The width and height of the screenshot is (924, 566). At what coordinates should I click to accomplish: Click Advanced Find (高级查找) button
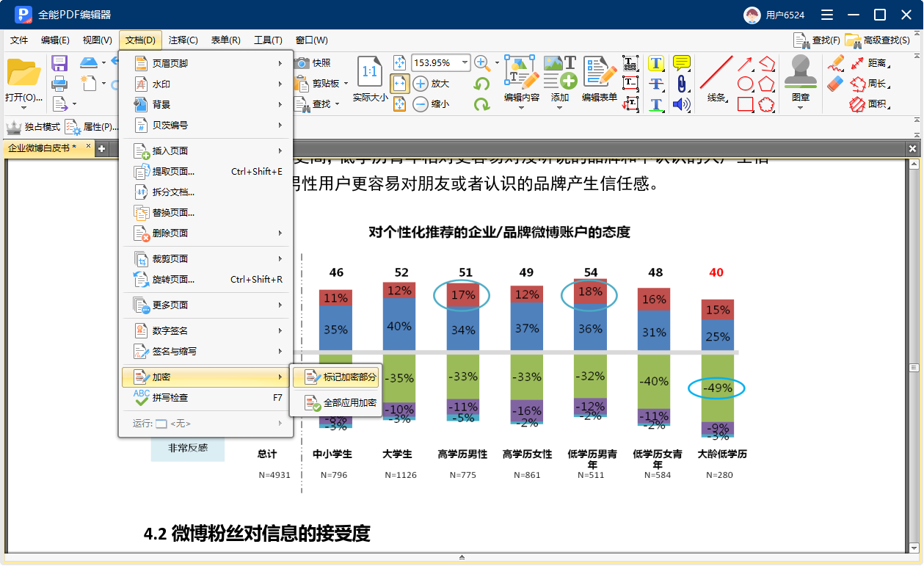click(x=878, y=40)
